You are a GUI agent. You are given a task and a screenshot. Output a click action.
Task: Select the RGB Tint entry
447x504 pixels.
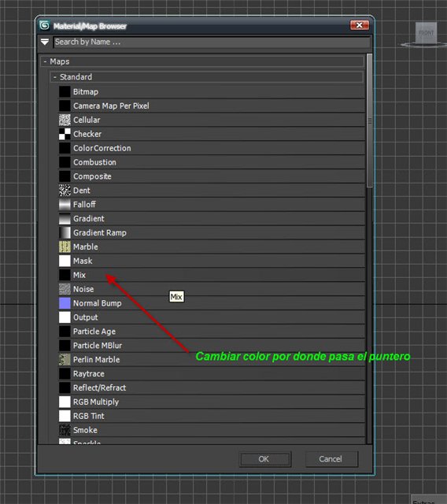tap(212, 416)
